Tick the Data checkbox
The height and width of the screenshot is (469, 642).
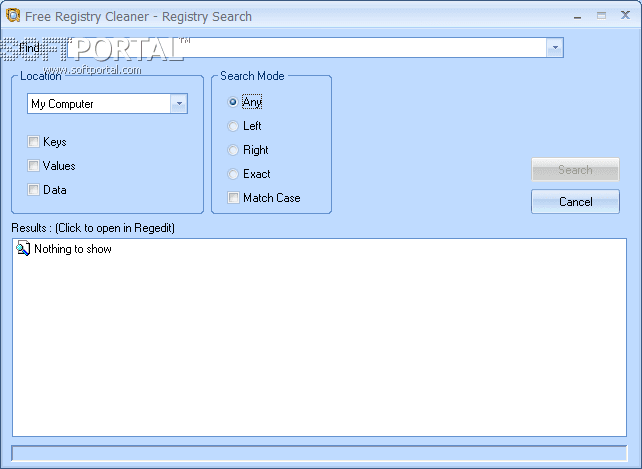click(33, 190)
